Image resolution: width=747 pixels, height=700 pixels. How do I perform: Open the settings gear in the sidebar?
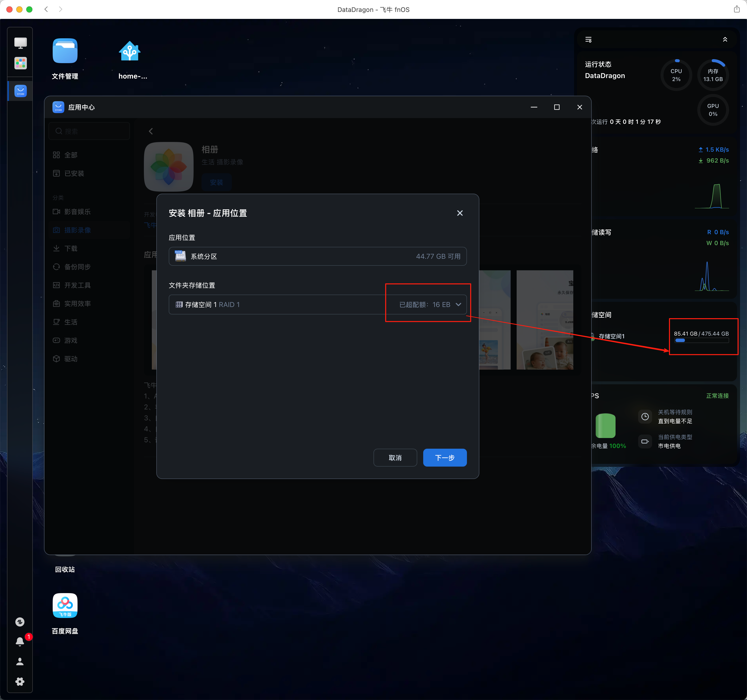[20, 682]
